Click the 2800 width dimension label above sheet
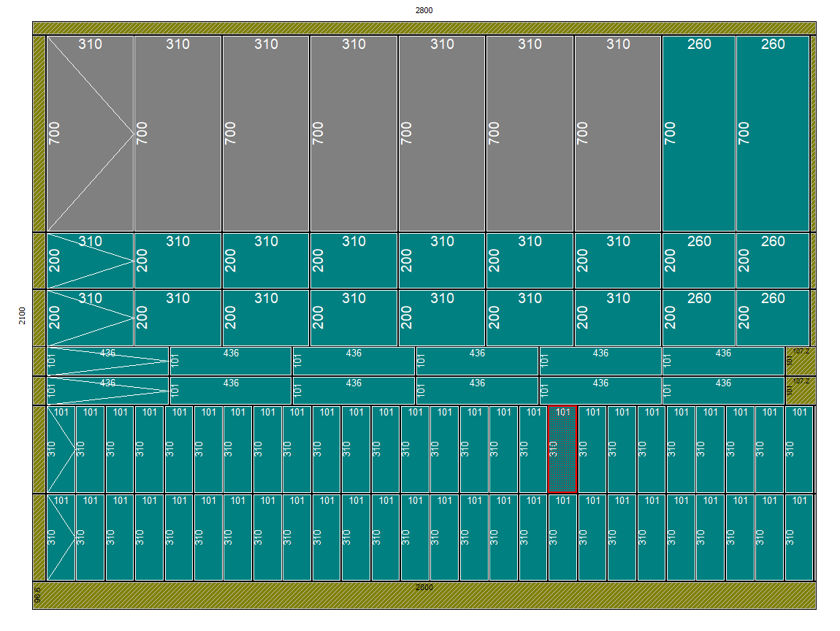This screenshot has width=840, height=631. pyautogui.click(x=424, y=10)
